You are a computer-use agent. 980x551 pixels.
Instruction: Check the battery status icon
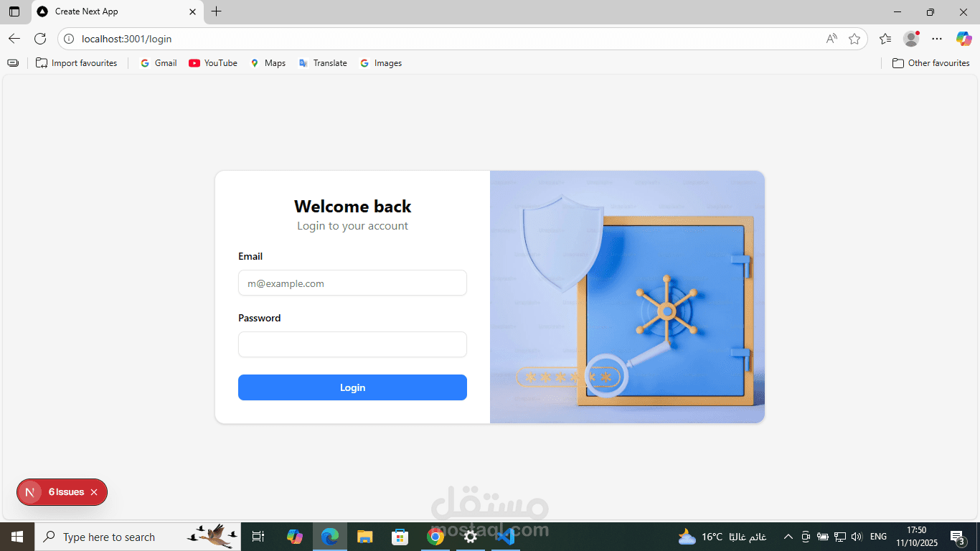(x=823, y=537)
